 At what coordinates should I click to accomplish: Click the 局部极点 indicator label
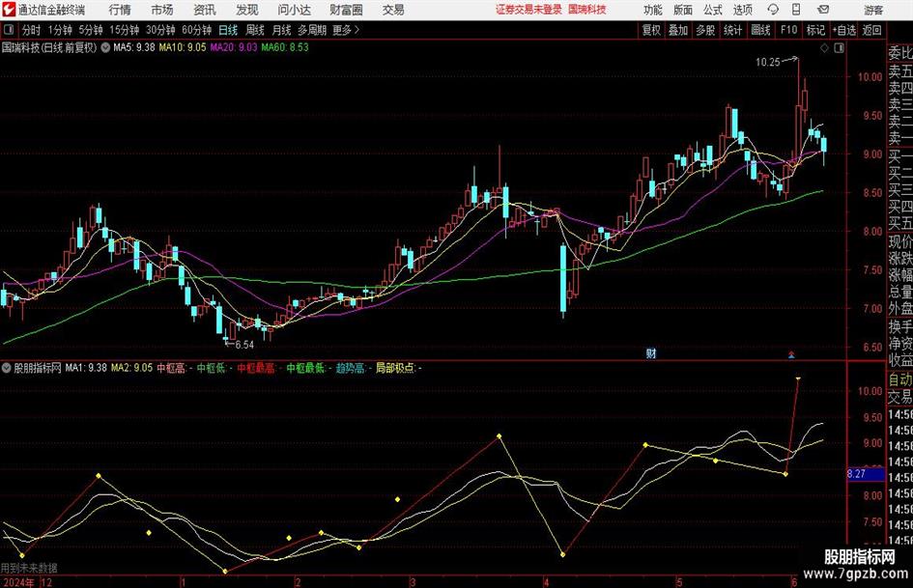(x=395, y=368)
